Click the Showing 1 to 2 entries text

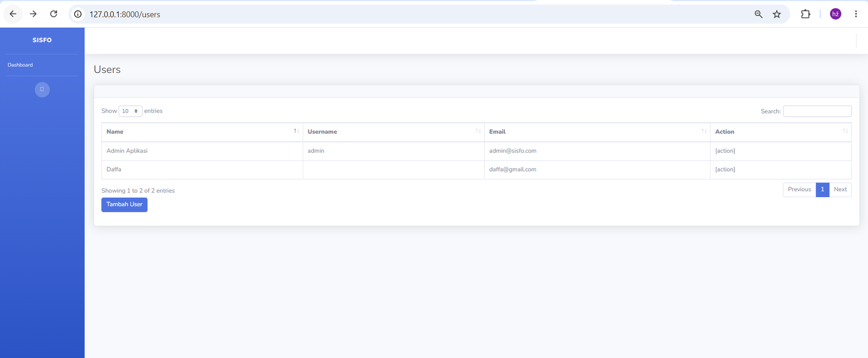click(x=138, y=191)
